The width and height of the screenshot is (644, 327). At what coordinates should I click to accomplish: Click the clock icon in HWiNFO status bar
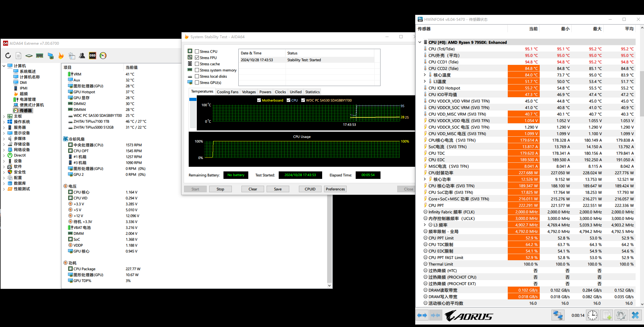tap(592, 315)
